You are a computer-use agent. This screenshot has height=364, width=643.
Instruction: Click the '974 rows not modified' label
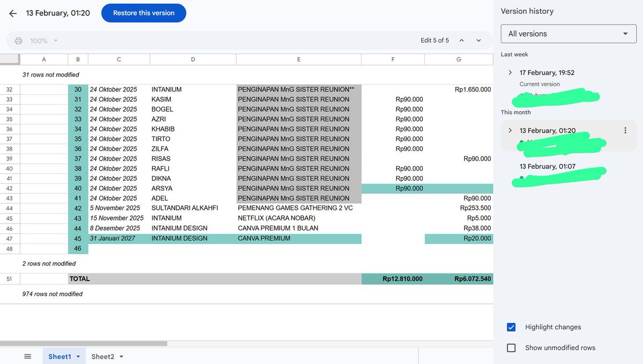coord(53,294)
